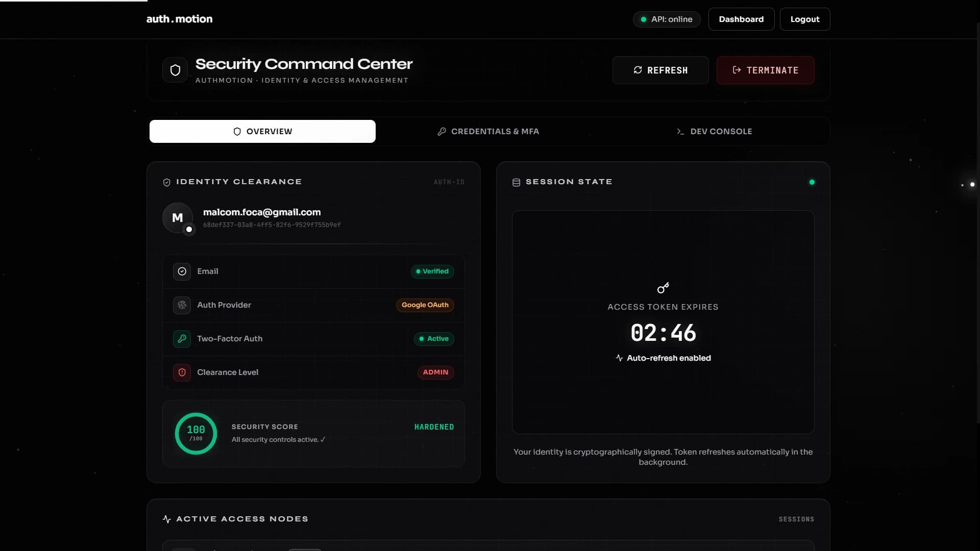Click the Google OAuth provider badge
The width and height of the screenshot is (980, 551).
(x=425, y=305)
